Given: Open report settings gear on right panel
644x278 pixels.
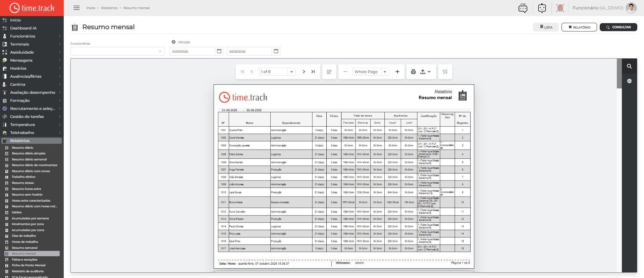Looking at the screenshot, I should click(629, 81).
